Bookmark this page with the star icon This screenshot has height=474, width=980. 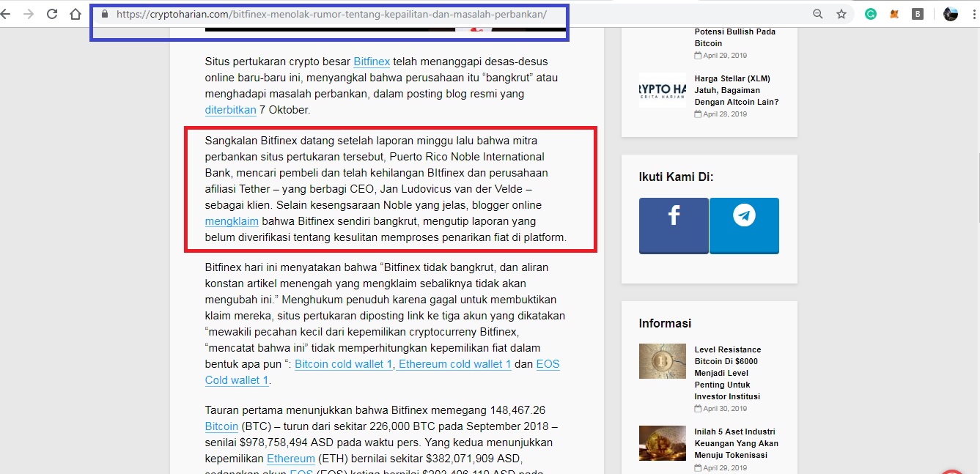coord(841,14)
